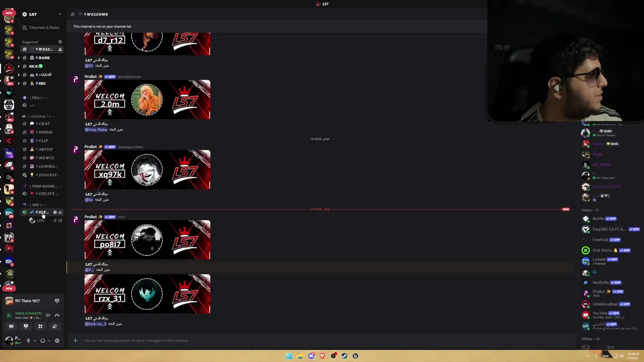Image resolution: width=644 pixels, height=362 pixels.
Task: Click invite icon on SLE... voice channel
Action: click(x=60, y=212)
